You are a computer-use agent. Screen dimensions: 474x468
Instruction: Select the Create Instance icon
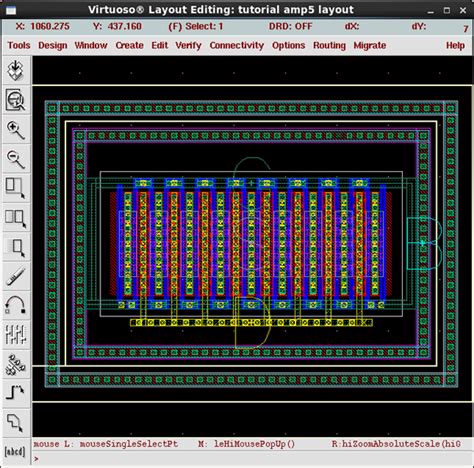(x=15, y=364)
